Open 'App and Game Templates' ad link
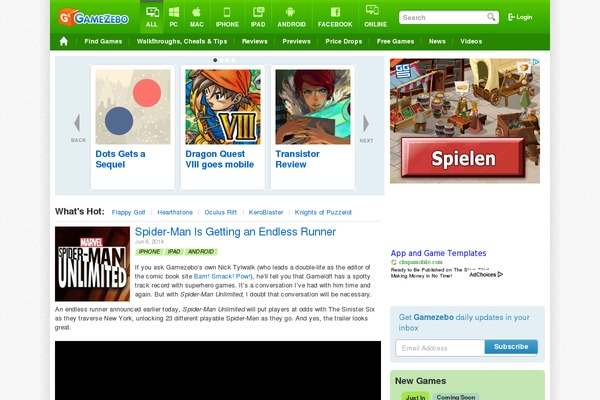This screenshot has width=600, height=400. coord(439,253)
